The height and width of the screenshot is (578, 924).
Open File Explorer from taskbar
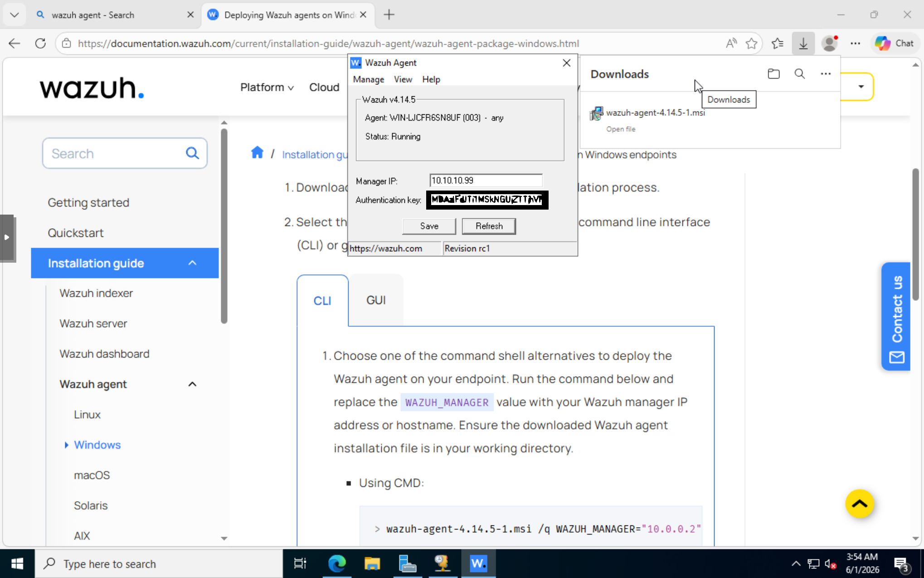click(372, 564)
